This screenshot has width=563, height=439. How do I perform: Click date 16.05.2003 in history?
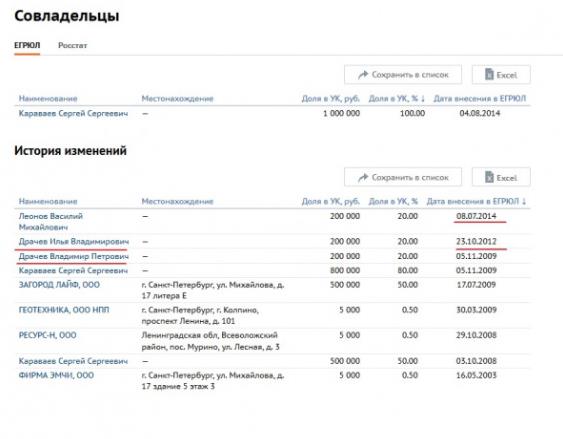coord(476,375)
